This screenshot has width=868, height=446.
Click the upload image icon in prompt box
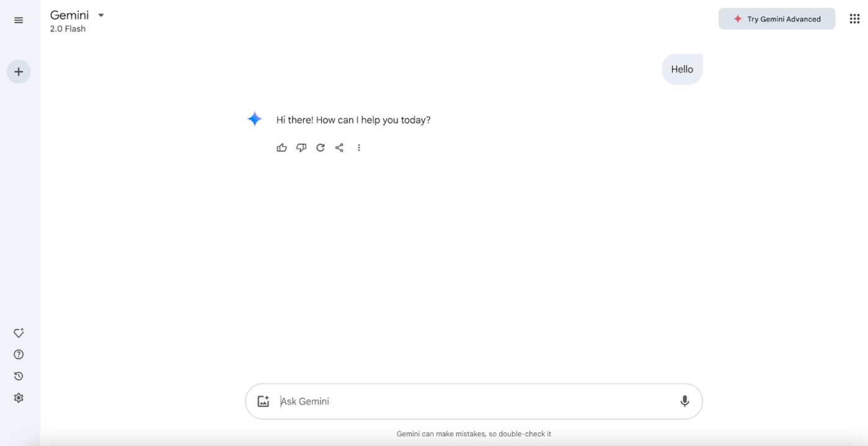pyautogui.click(x=263, y=401)
